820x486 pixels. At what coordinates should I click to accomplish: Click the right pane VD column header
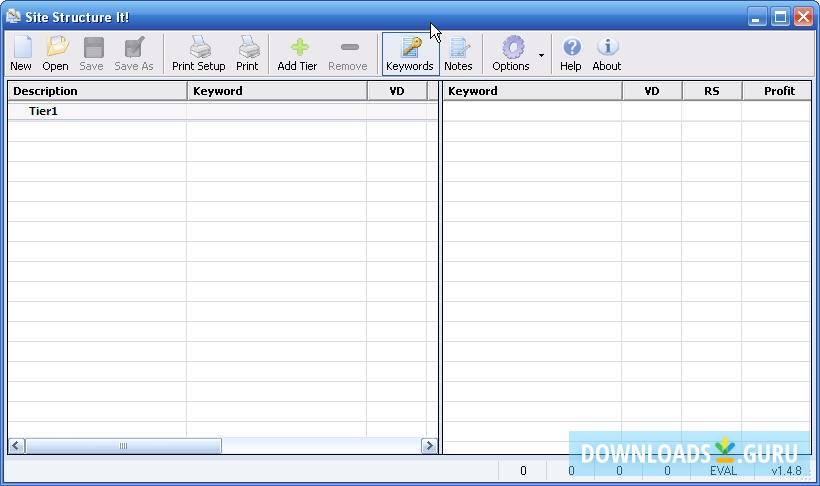(652, 91)
